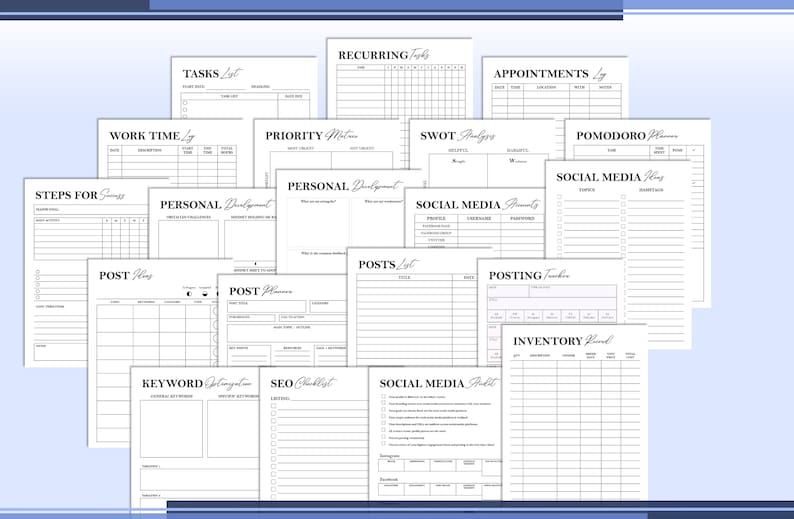The image size is (794, 519).
Task: Select the Tasks List page thumbnail
Action: [x=244, y=88]
